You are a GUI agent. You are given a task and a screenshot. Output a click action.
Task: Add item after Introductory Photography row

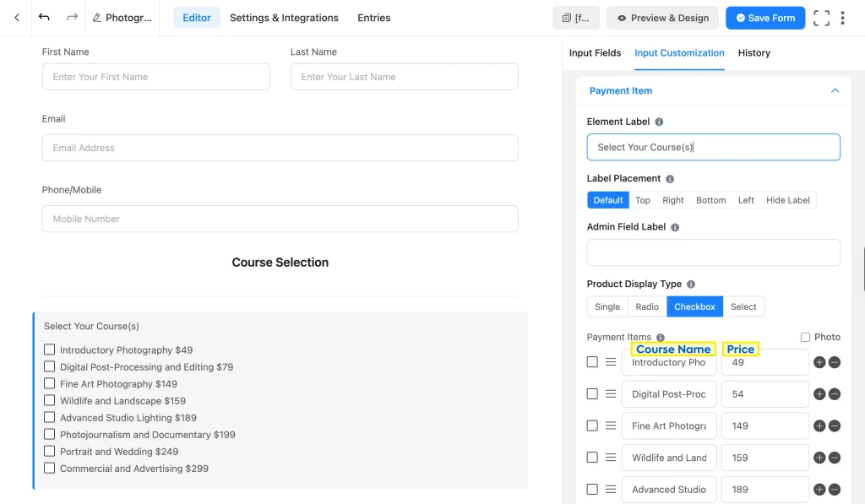tap(819, 362)
